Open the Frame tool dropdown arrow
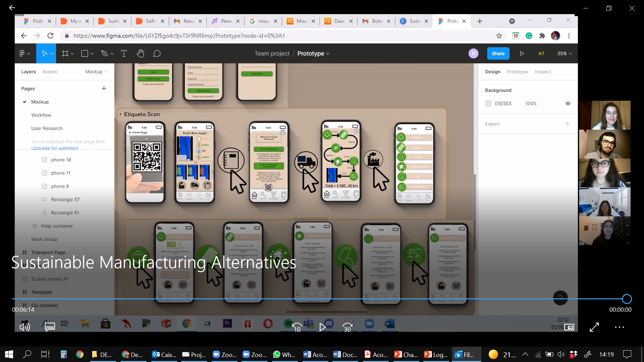Viewport: 644px width, 362px height. pyautogui.click(x=72, y=54)
